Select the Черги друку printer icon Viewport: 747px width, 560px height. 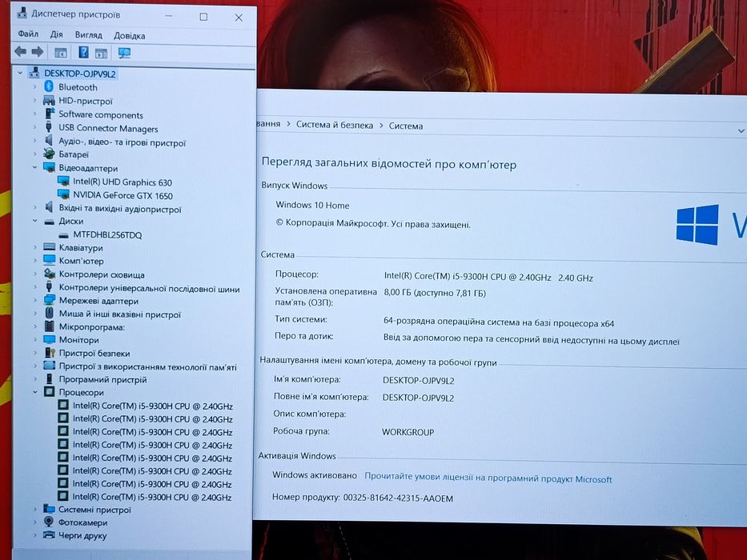tap(49, 534)
